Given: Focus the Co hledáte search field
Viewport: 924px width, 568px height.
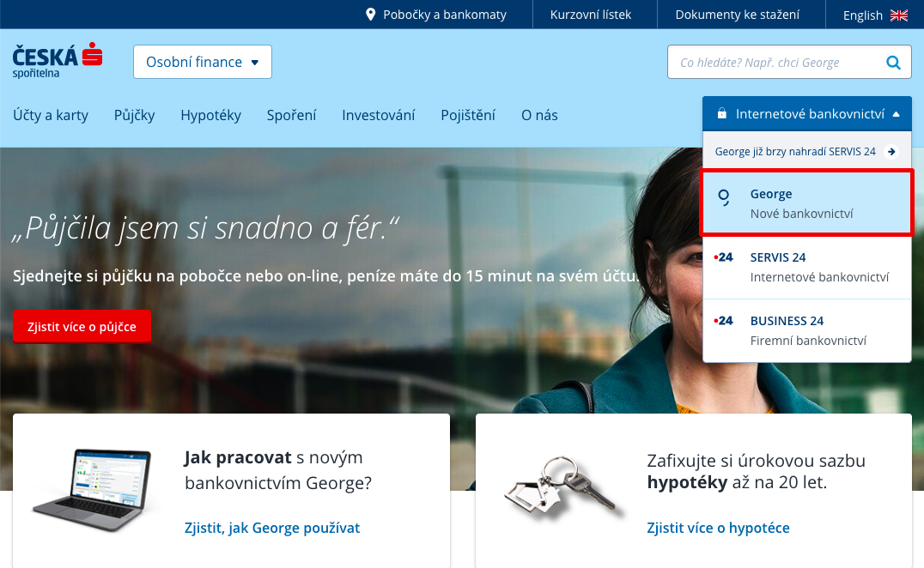Looking at the screenshot, I should [x=789, y=62].
